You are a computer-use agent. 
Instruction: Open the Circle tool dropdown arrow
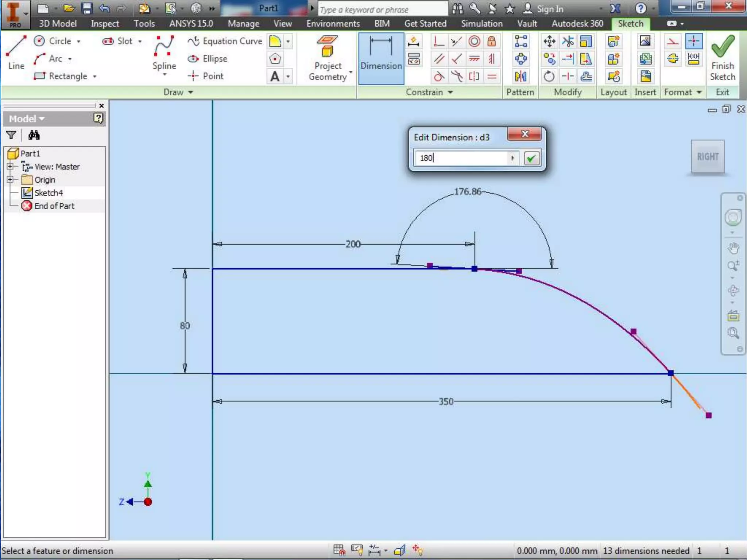pyautogui.click(x=78, y=41)
